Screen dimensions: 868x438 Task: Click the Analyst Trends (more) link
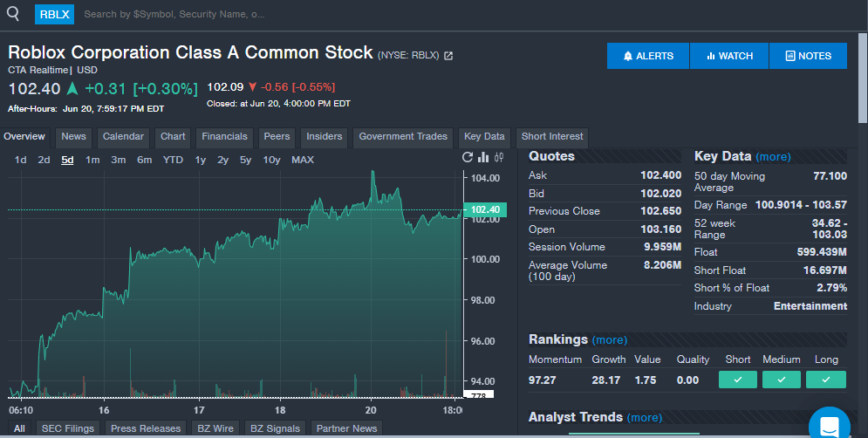[645, 418]
